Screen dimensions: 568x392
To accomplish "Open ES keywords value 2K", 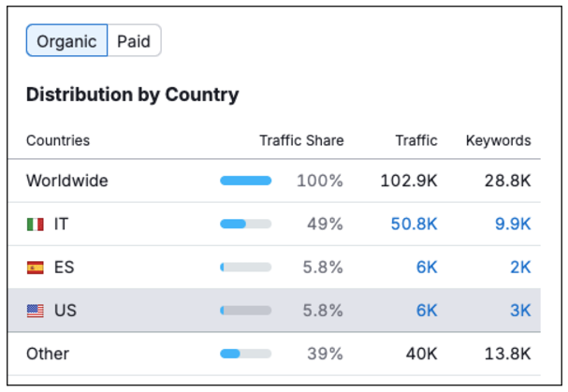I will coord(520,268).
